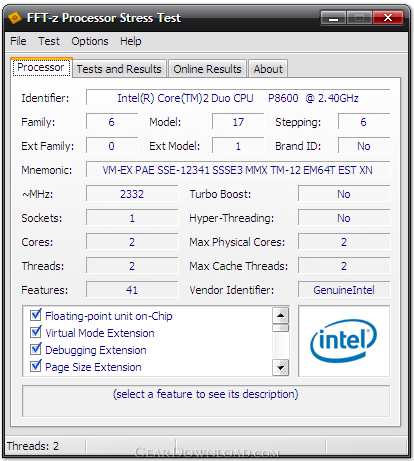Click the Mnemonic field text
Image resolution: width=414 pixels, height=461 pixels.
pos(238,170)
